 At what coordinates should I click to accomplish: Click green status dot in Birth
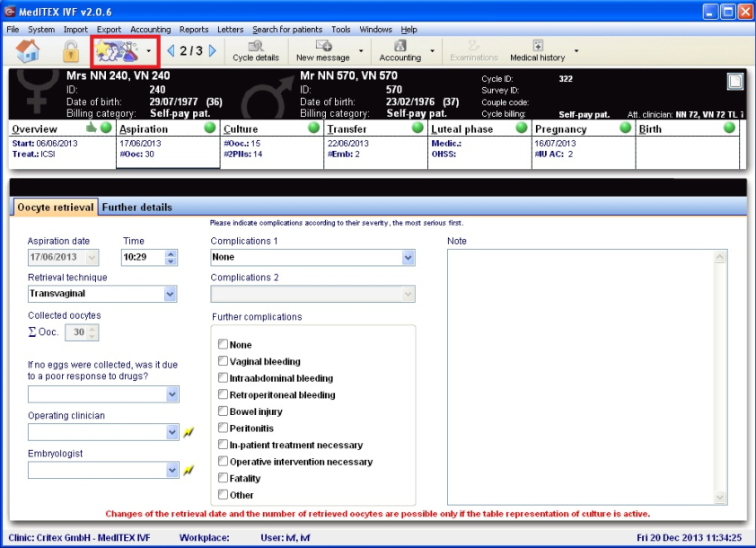729,128
